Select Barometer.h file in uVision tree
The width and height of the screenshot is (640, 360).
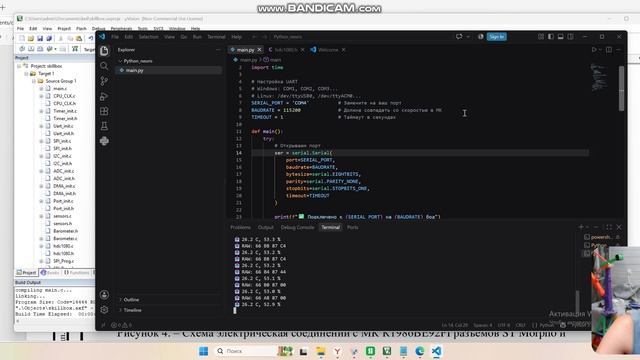(x=65, y=231)
